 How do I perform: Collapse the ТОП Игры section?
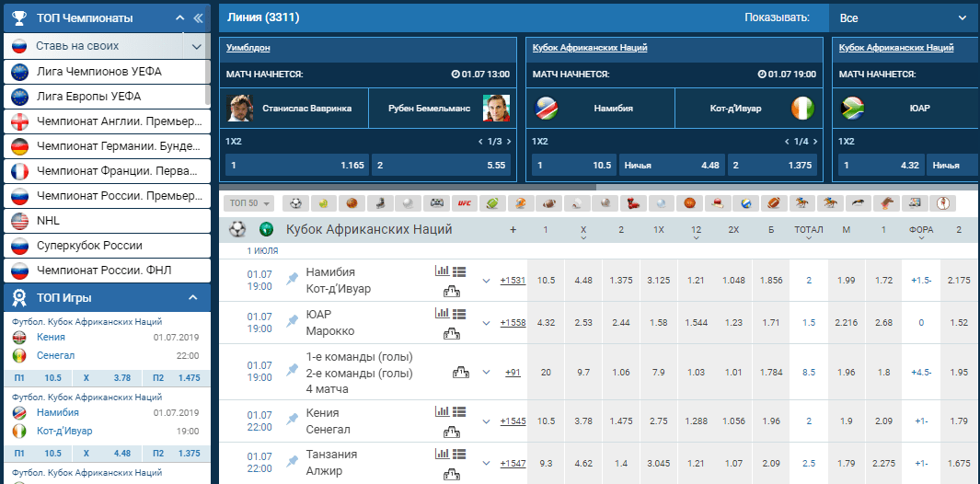tap(192, 297)
